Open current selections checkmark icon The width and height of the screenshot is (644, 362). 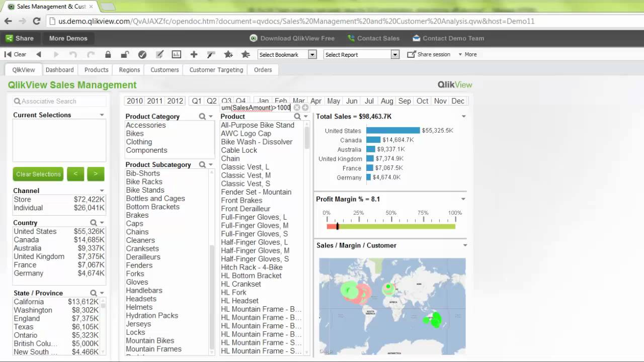[142, 54]
